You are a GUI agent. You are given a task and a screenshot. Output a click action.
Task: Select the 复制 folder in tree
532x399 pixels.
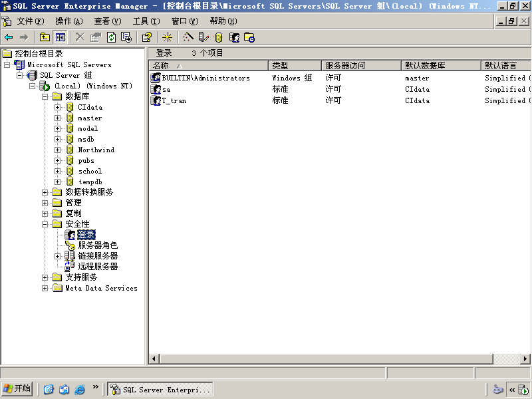73,213
